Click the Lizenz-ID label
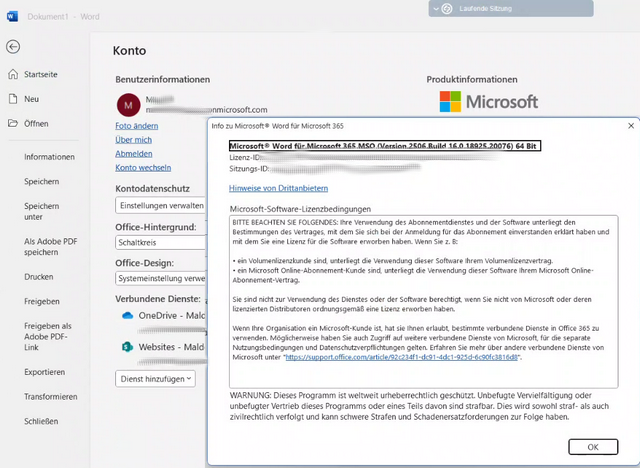The height and width of the screenshot is (468, 640). click(x=245, y=157)
